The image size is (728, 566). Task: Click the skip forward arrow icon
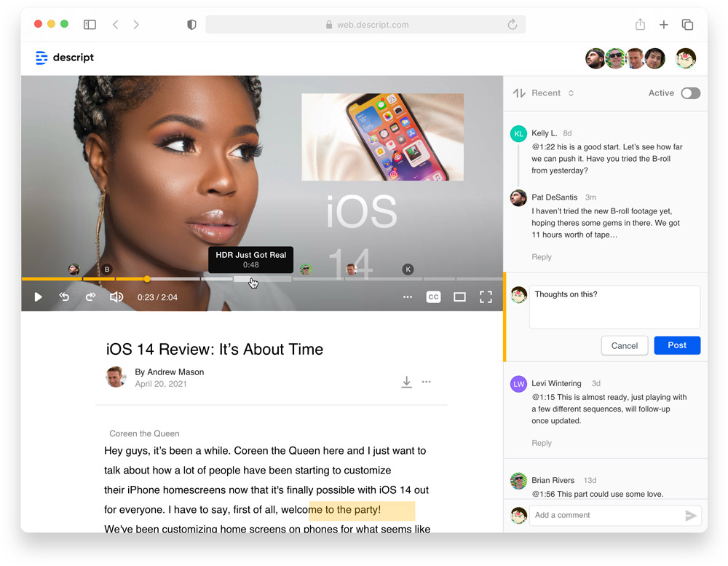point(90,297)
